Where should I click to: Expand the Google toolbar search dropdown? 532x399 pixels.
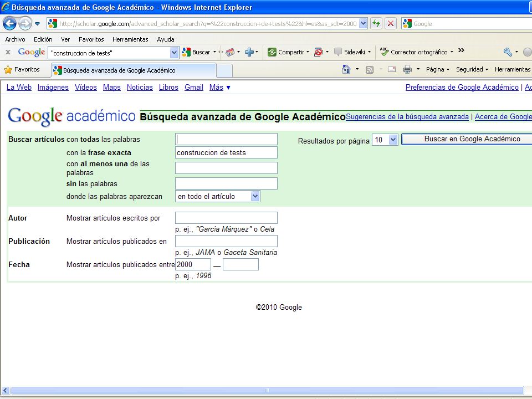coord(174,53)
